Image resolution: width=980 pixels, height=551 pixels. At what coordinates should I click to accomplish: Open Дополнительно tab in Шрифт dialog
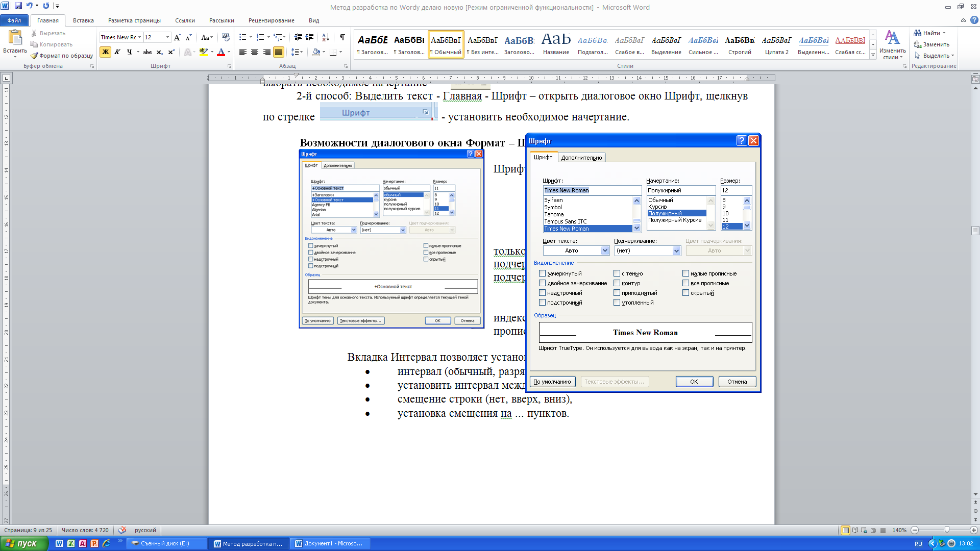(x=581, y=158)
